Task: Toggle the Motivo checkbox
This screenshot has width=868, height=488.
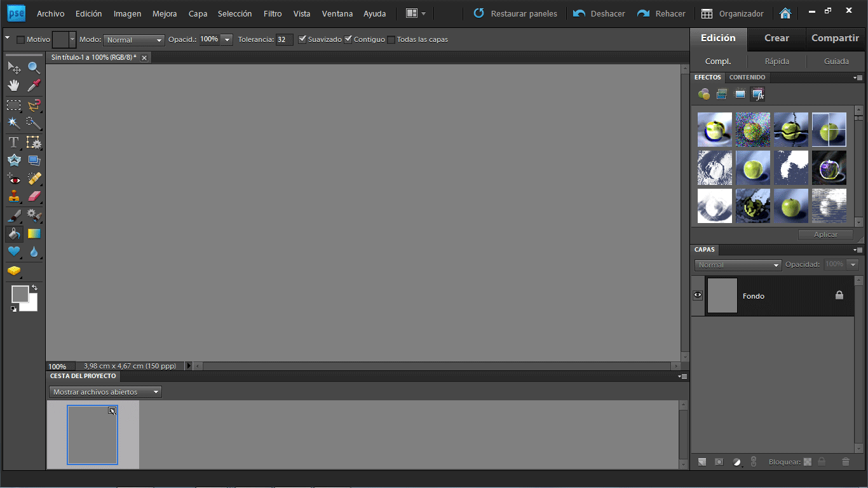Action: [20, 39]
